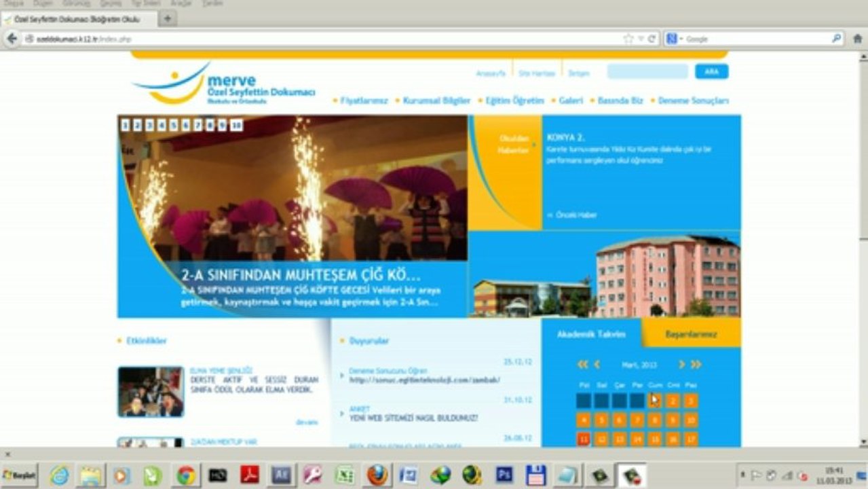Image resolution: width=868 pixels, height=489 pixels.
Task: Switch to Firefox in the taskbar
Action: pyautogui.click(x=377, y=475)
